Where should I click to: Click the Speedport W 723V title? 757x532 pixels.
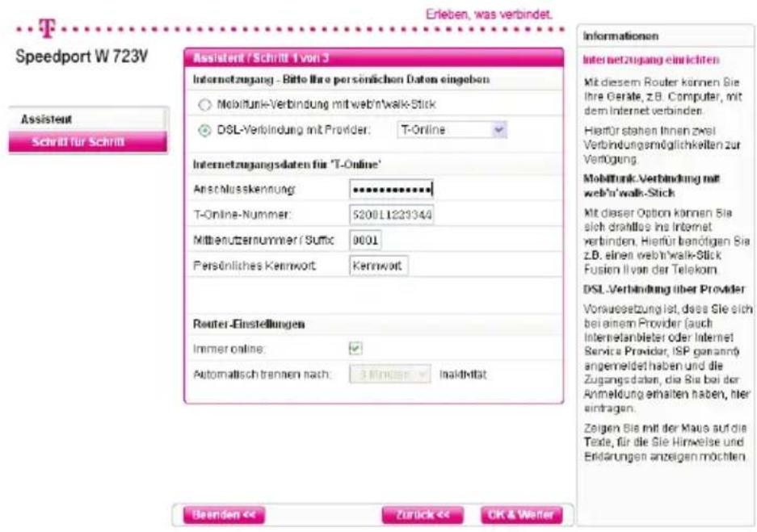click(82, 57)
